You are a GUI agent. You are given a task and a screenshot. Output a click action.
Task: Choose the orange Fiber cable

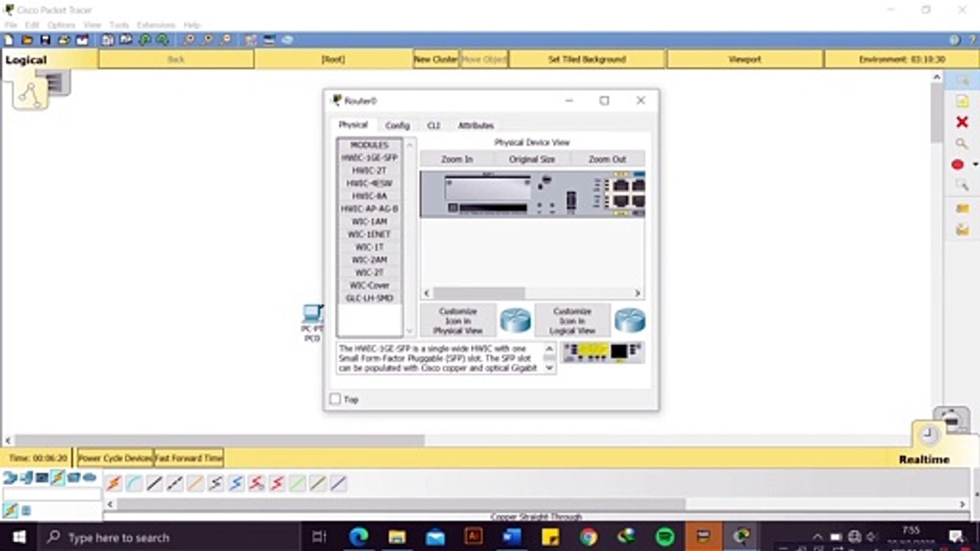click(x=195, y=484)
